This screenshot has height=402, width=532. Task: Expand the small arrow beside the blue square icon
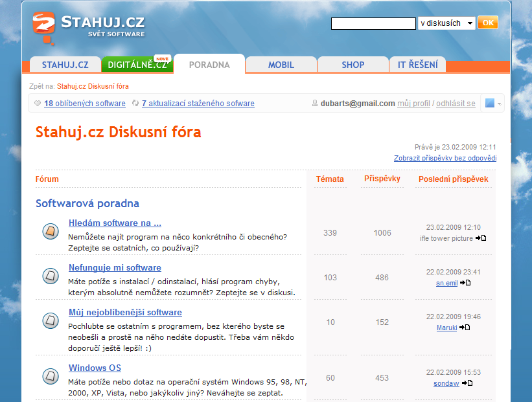tap(499, 104)
